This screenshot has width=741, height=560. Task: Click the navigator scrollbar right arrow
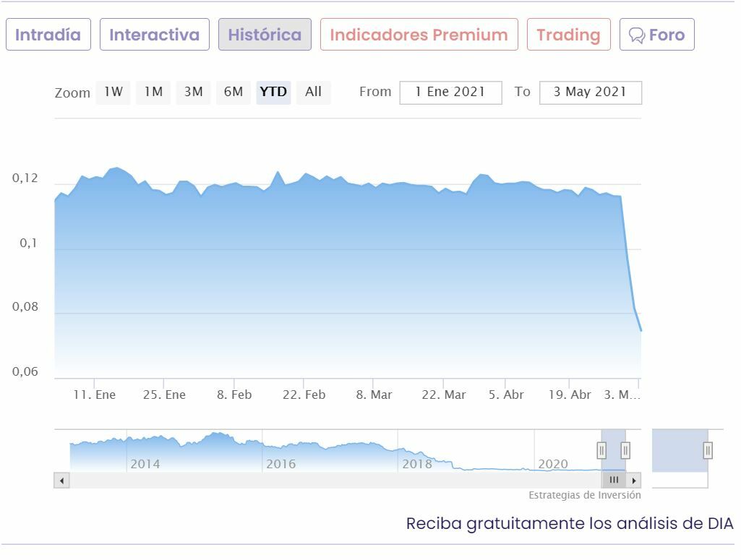(634, 481)
